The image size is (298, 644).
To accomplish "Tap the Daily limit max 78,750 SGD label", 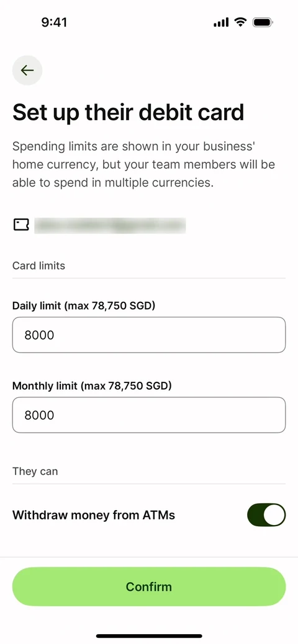I will (84, 306).
